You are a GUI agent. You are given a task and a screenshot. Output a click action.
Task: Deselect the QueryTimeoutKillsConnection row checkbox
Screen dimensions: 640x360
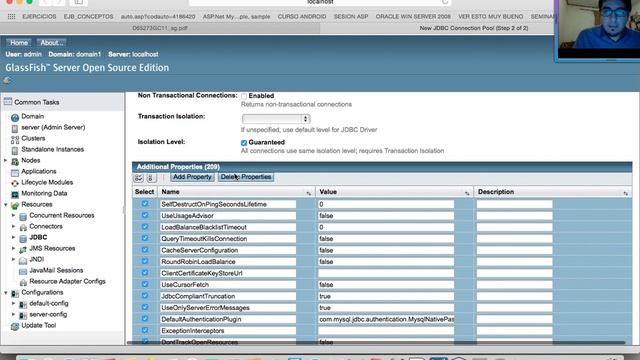click(x=145, y=238)
